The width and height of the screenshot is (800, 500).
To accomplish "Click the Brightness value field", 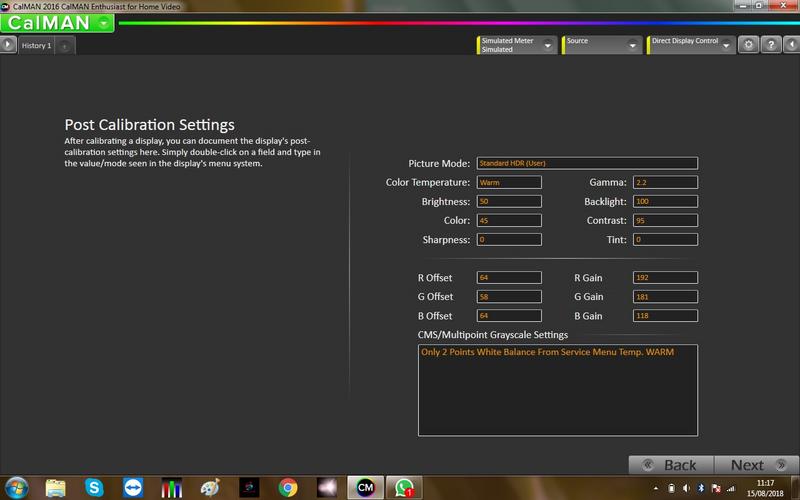I will point(509,202).
